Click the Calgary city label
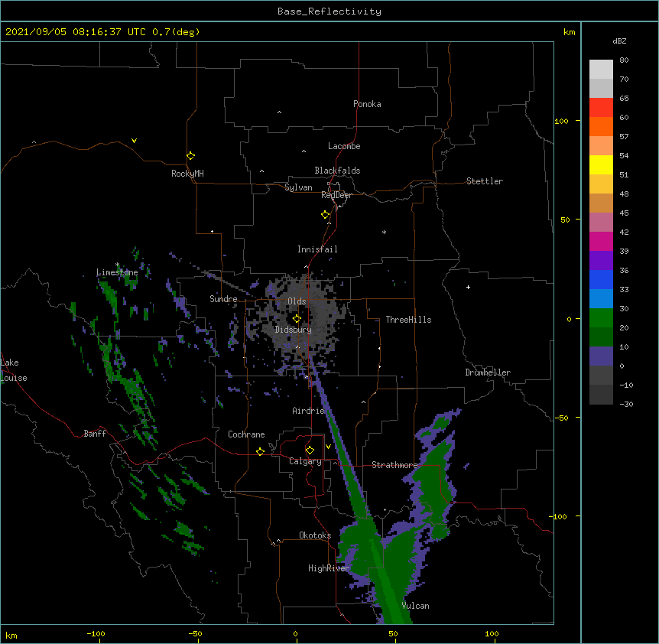Viewport: 659px width, 644px height. [x=305, y=461]
